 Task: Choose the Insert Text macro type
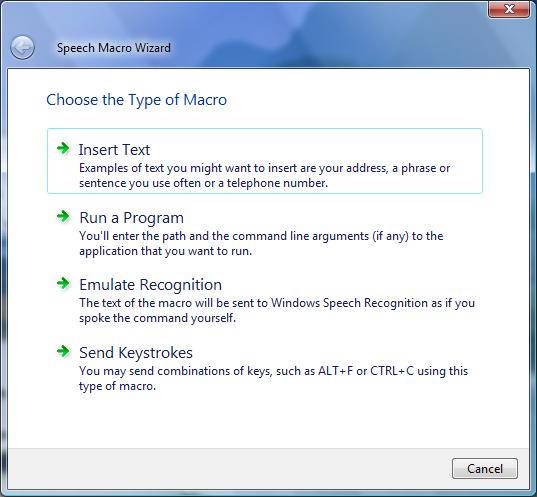[265, 161]
